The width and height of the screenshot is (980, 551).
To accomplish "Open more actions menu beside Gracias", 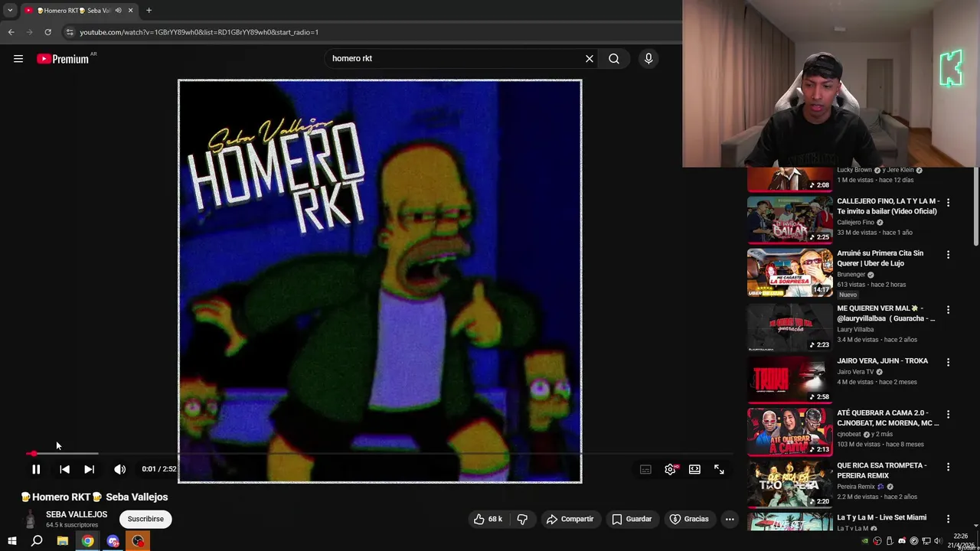I will (730, 519).
